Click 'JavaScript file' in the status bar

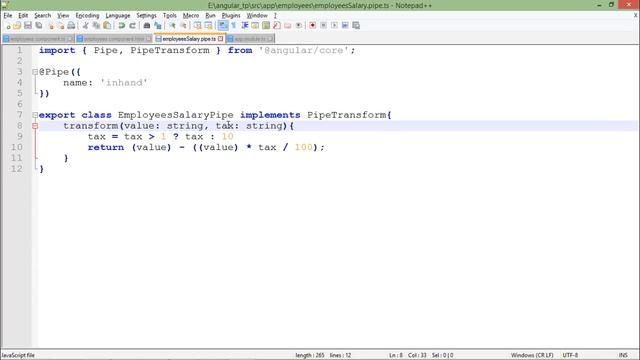click(18, 355)
